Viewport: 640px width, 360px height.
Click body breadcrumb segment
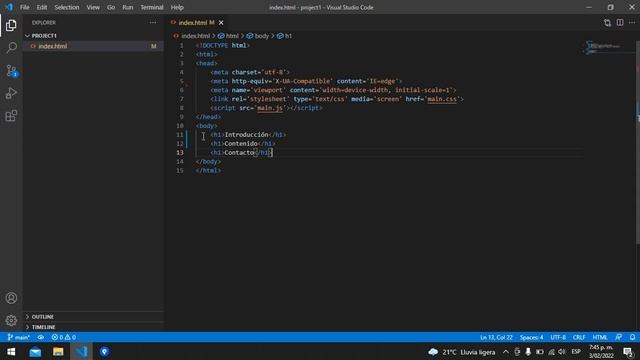pyautogui.click(x=262, y=36)
